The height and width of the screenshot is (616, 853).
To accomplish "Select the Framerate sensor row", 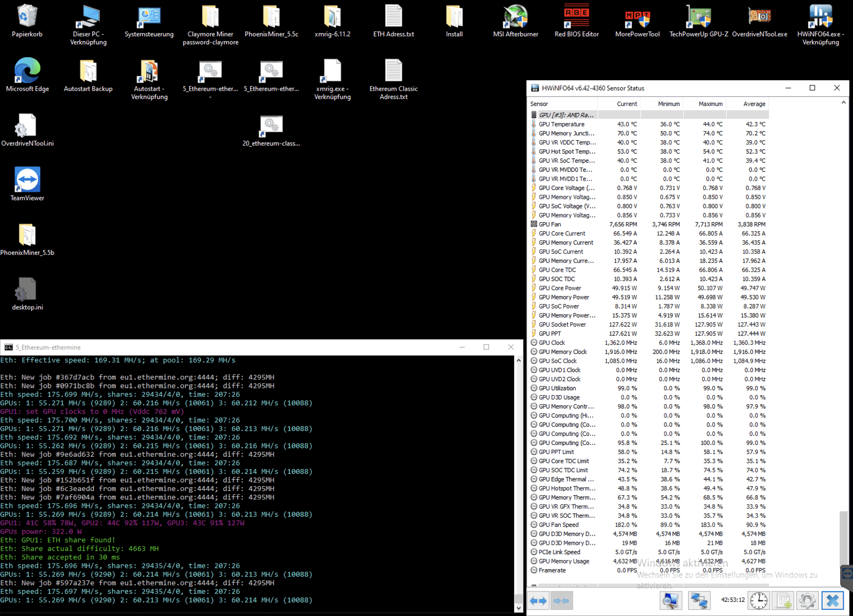I will [649, 570].
